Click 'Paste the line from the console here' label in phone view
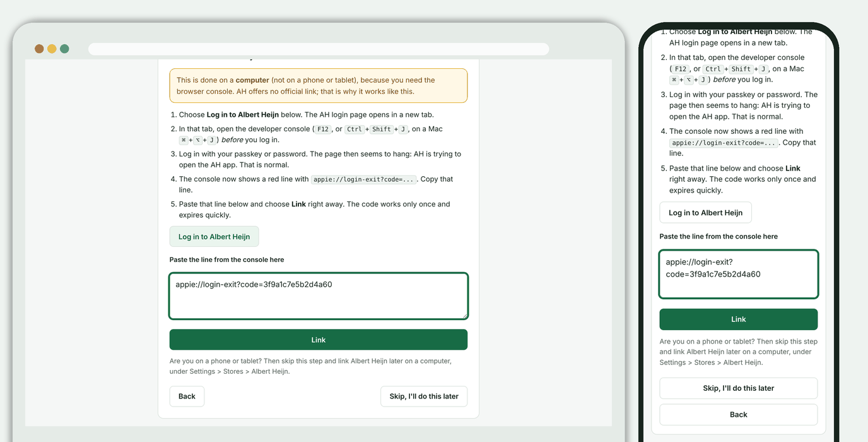 pos(718,236)
